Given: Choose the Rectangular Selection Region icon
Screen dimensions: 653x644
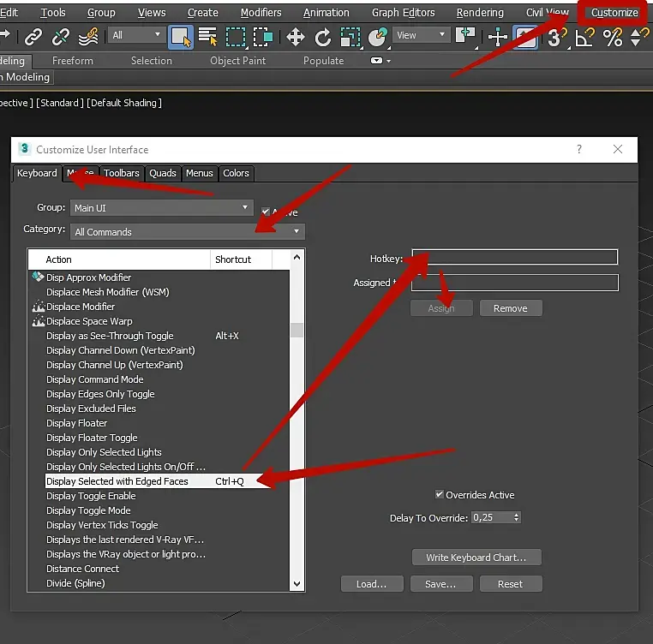Looking at the screenshot, I should (236, 37).
